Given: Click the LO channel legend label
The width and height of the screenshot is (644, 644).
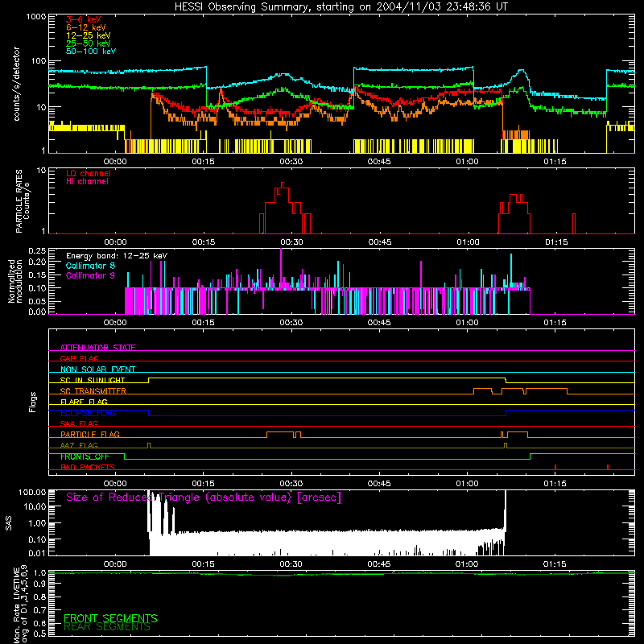Looking at the screenshot, I should 89,173.
